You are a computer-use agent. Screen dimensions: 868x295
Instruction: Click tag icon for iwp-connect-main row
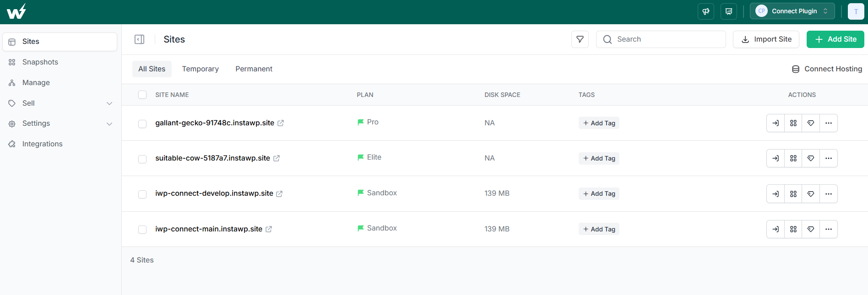coord(811,229)
